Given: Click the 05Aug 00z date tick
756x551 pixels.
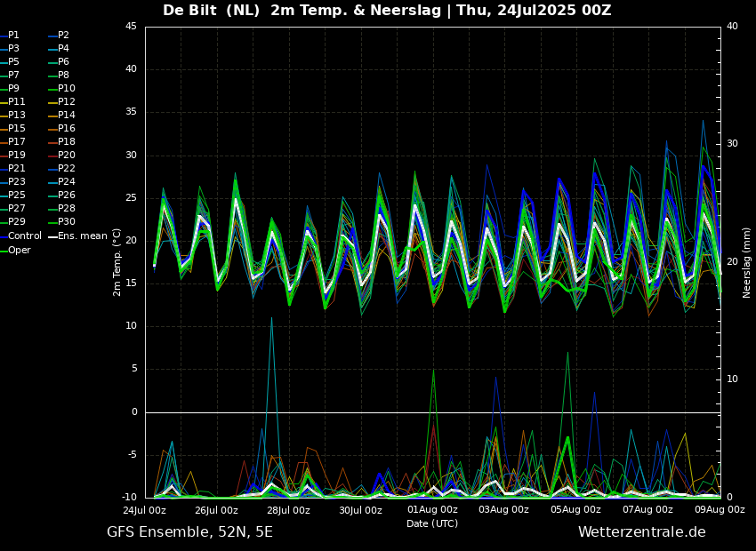Looking at the screenshot, I should tap(575, 510).
